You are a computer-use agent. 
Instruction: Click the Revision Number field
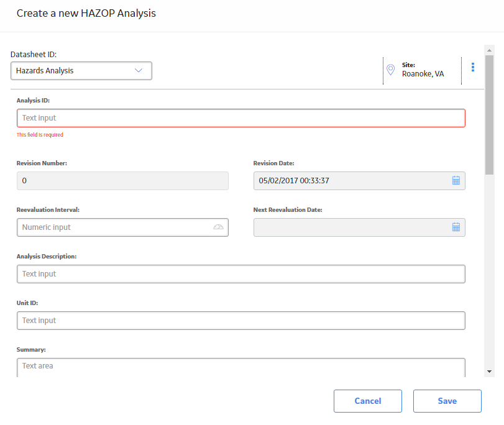pyautogui.click(x=122, y=181)
